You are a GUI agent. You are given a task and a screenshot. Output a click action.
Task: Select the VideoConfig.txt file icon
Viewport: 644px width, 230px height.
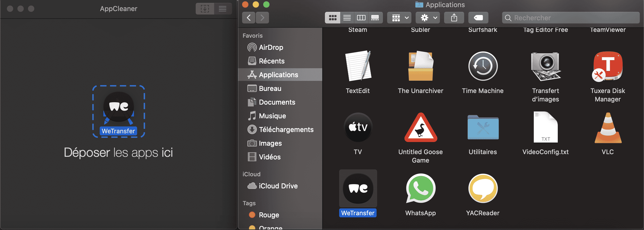[x=546, y=127]
